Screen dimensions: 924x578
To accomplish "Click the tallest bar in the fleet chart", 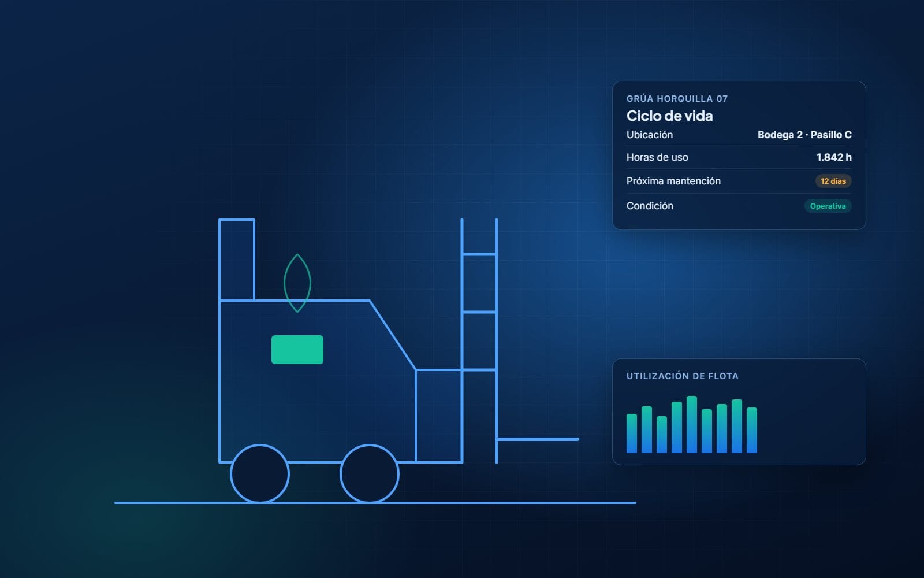I will point(692,425).
